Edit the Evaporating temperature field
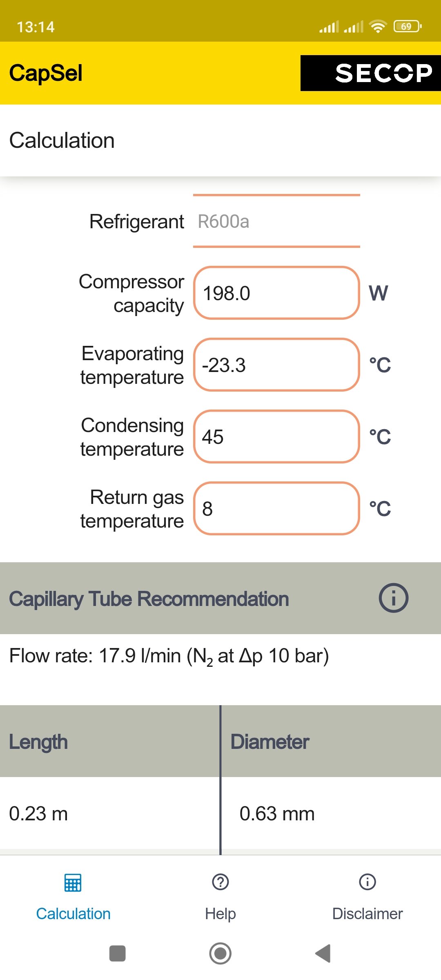 click(276, 365)
